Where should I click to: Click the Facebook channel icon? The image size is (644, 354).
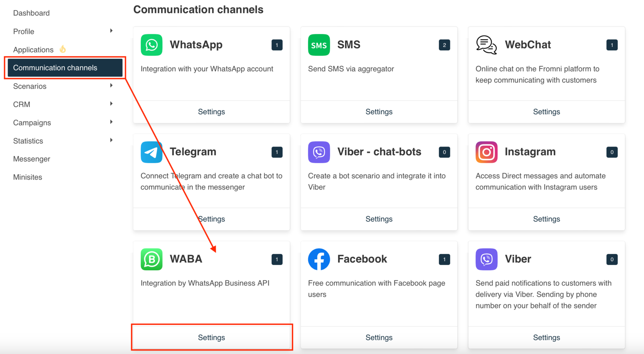pyautogui.click(x=319, y=259)
